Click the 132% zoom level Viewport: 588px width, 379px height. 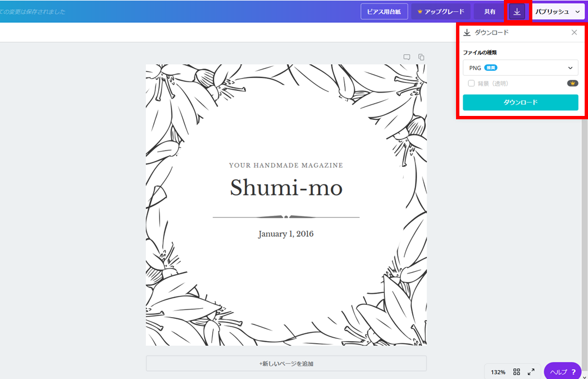click(x=498, y=372)
